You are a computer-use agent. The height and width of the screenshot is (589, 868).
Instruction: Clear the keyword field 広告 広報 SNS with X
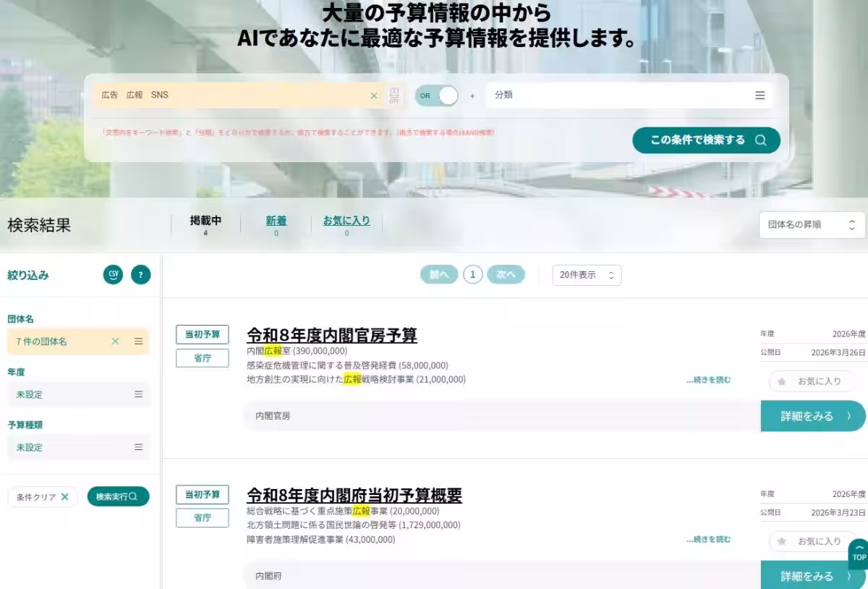click(x=374, y=96)
